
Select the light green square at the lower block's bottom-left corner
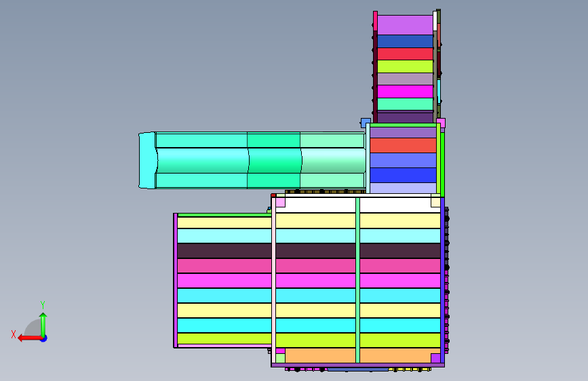[x=281, y=358]
